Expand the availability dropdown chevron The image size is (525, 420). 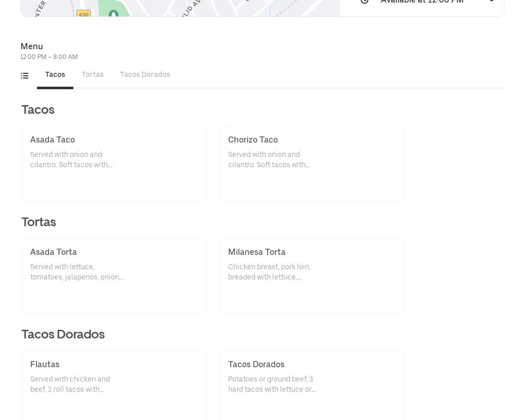coord(491,2)
